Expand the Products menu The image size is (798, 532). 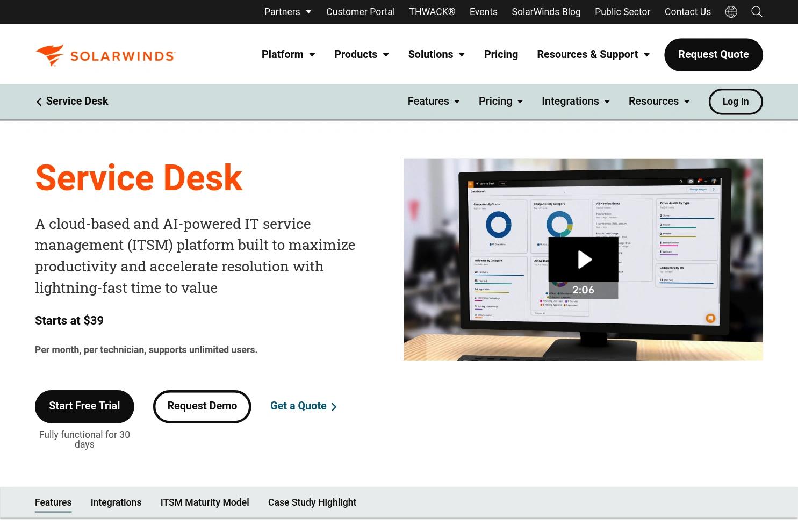point(361,54)
